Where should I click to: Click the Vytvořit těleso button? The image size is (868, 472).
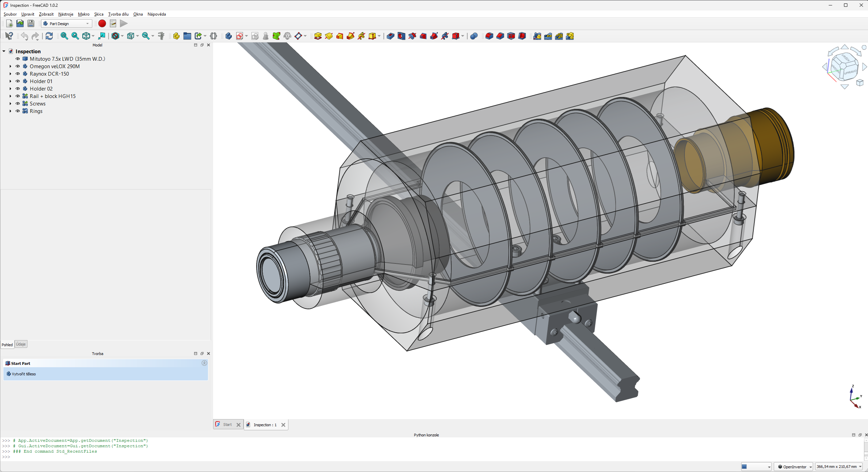click(x=23, y=374)
